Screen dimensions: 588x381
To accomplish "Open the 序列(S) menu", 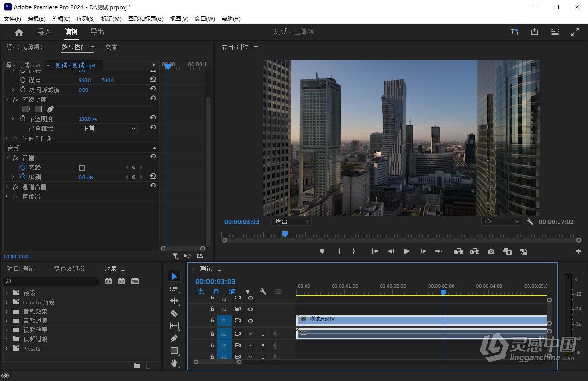I will tap(86, 19).
